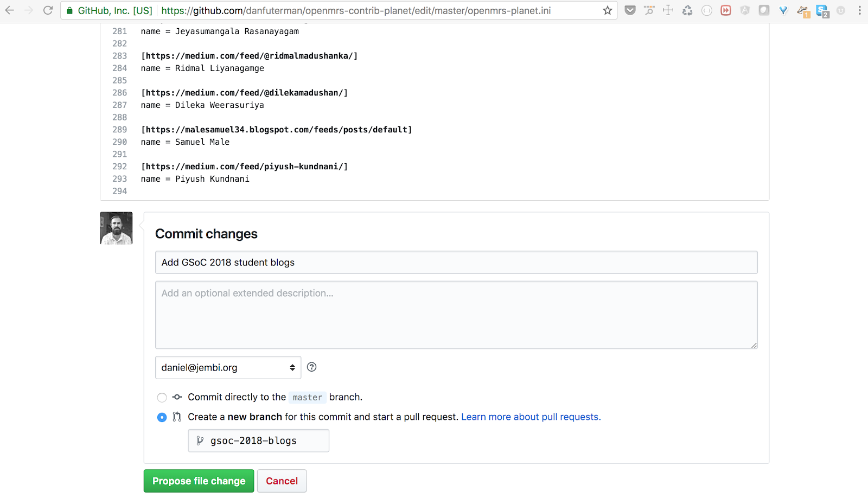Image resolution: width=868 pixels, height=498 pixels.
Task: Bookmark this page with the star icon
Action: (x=608, y=10)
